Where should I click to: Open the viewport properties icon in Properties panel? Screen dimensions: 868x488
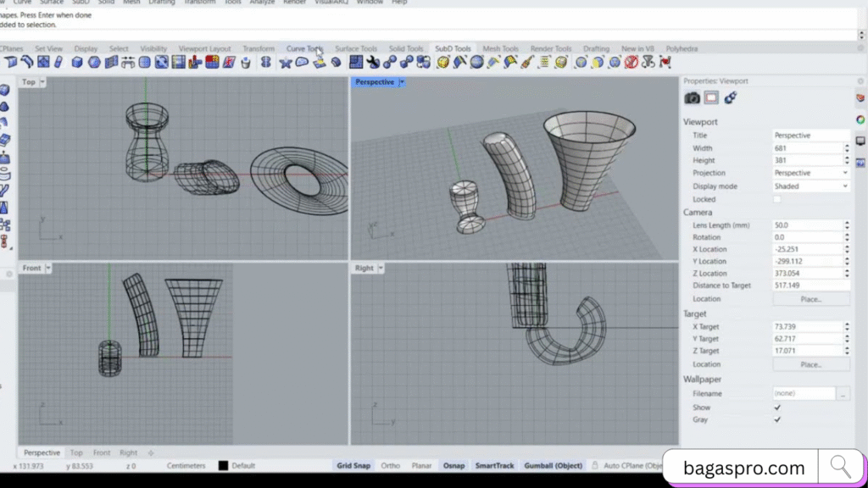click(692, 97)
